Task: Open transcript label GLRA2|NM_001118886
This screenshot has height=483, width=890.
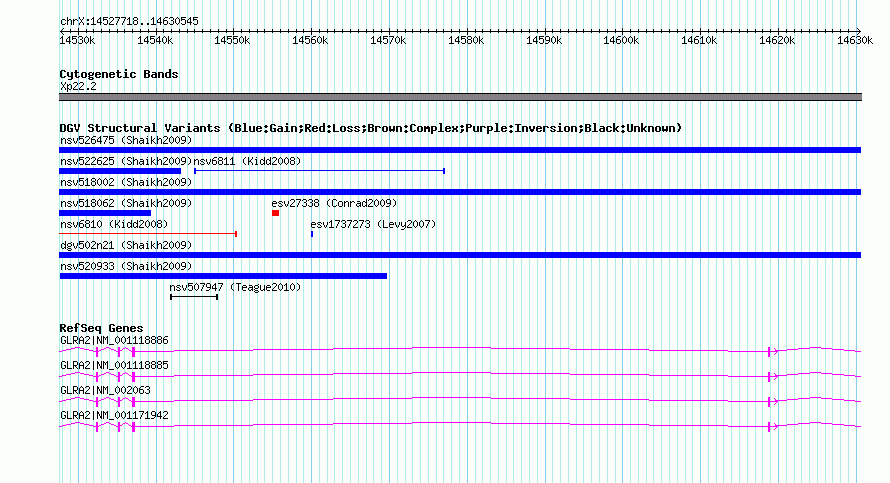Action: pos(114,341)
